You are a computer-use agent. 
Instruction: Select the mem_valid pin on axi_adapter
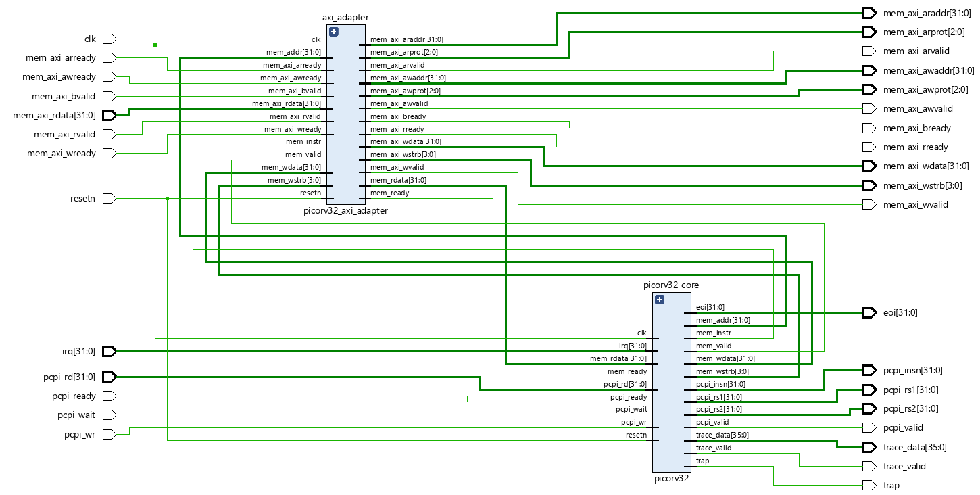(303, 155)
